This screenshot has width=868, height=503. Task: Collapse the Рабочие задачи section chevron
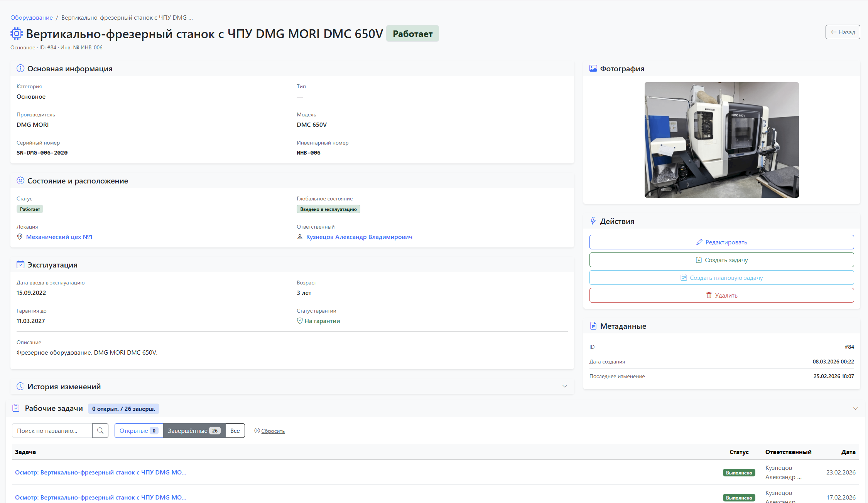pyautogui.click(x=855, y=409)
